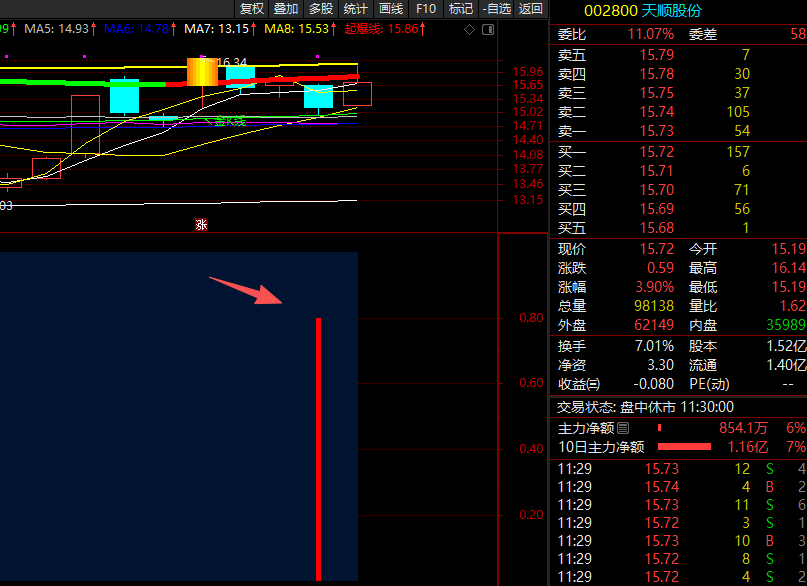Image resolution: width=807 pixels, height=586 pixels.
Task: Click the small 涨 marker below the chart
Action: click(201, 225)
